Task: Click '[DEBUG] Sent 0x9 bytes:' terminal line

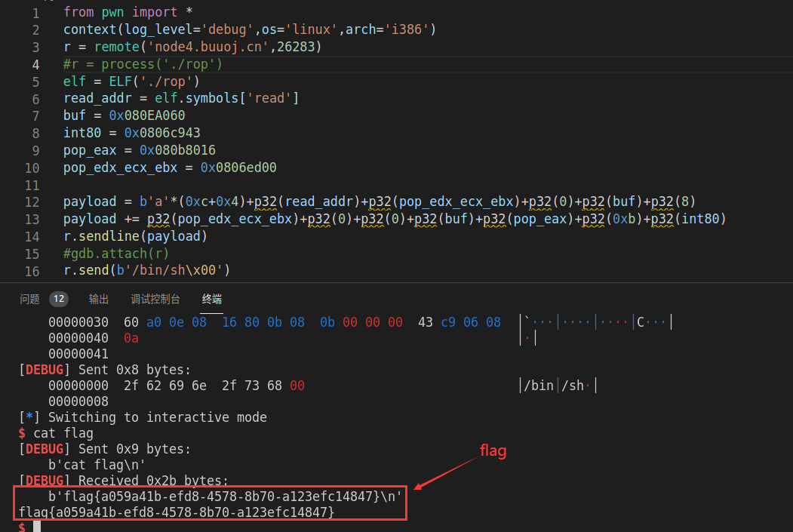Action: [x=105, y=449]
